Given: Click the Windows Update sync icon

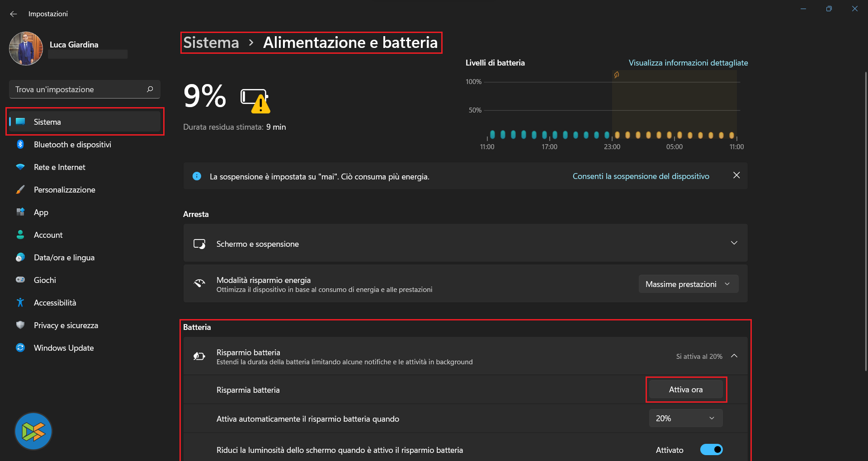Looking at the screenshot, I should [20, 348].
